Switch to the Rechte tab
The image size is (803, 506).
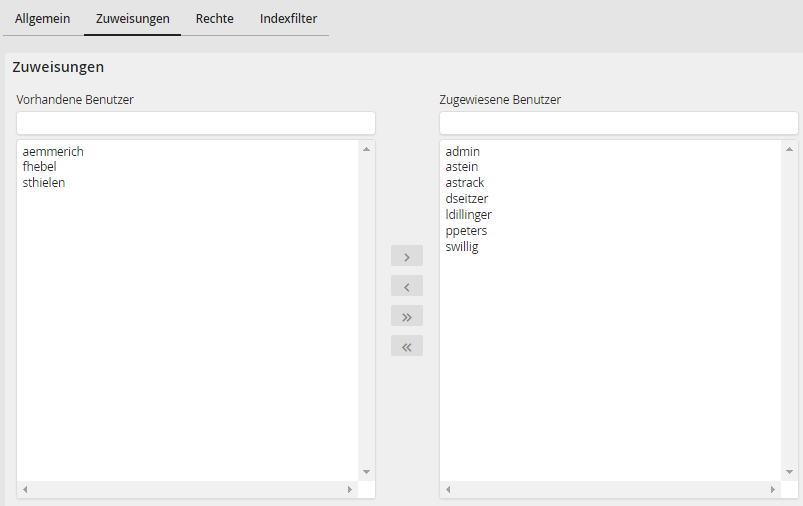point(214,19)
